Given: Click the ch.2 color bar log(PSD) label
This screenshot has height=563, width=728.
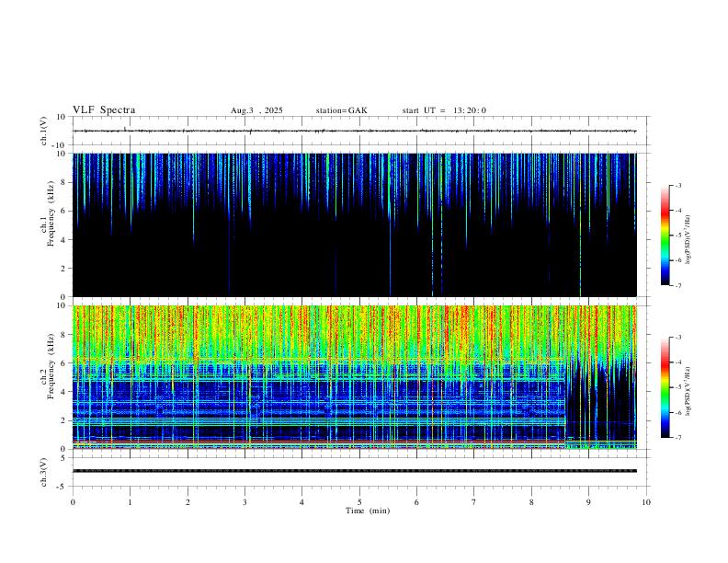Looking at the screenshot, I should click(x=688, y=391).
